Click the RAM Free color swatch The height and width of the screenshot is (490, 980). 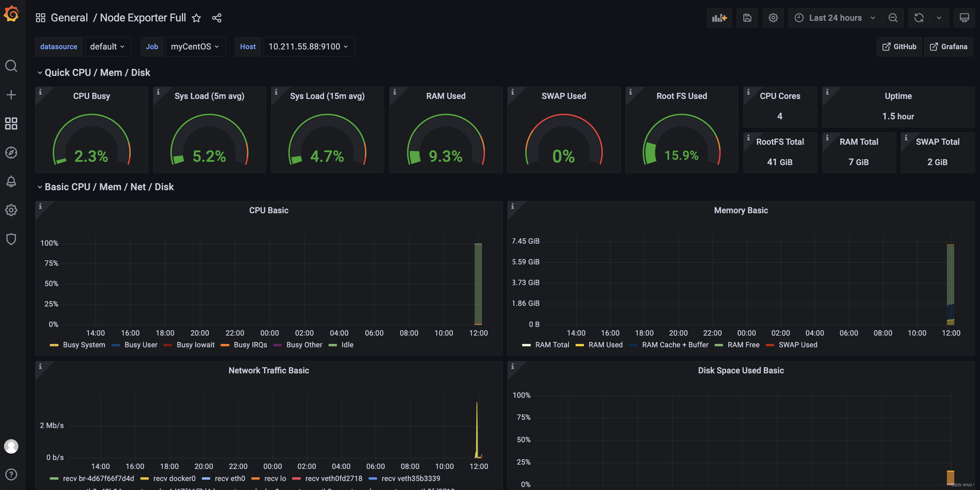[719, 345]
